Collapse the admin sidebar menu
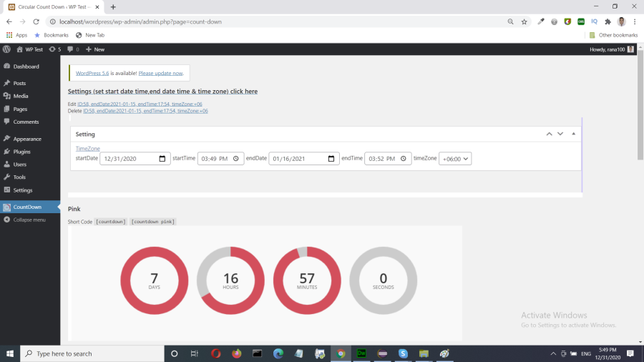The height and width of the screenshot is (362, 644). pyautogui.click(x=24, y=220)
